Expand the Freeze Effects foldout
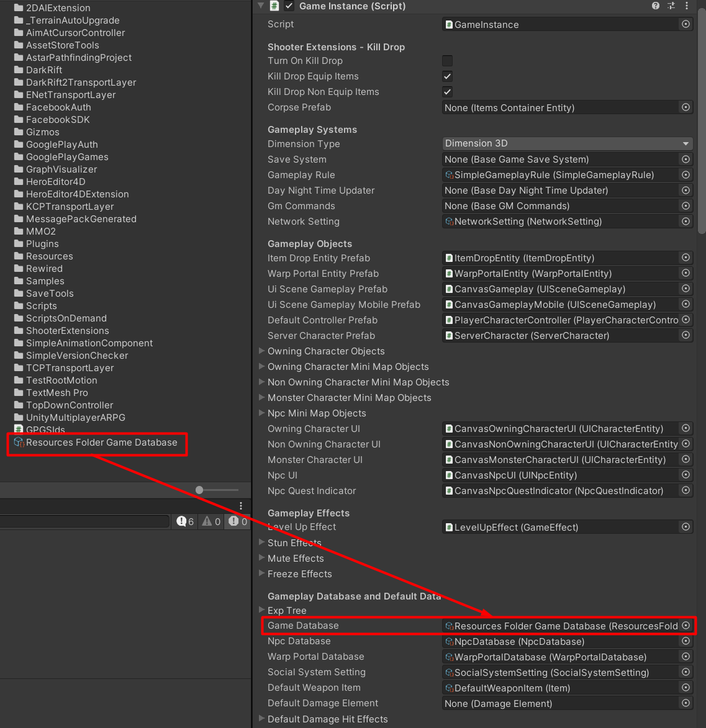The width and height of the screenshot is (706, 728). click(261, 573)
